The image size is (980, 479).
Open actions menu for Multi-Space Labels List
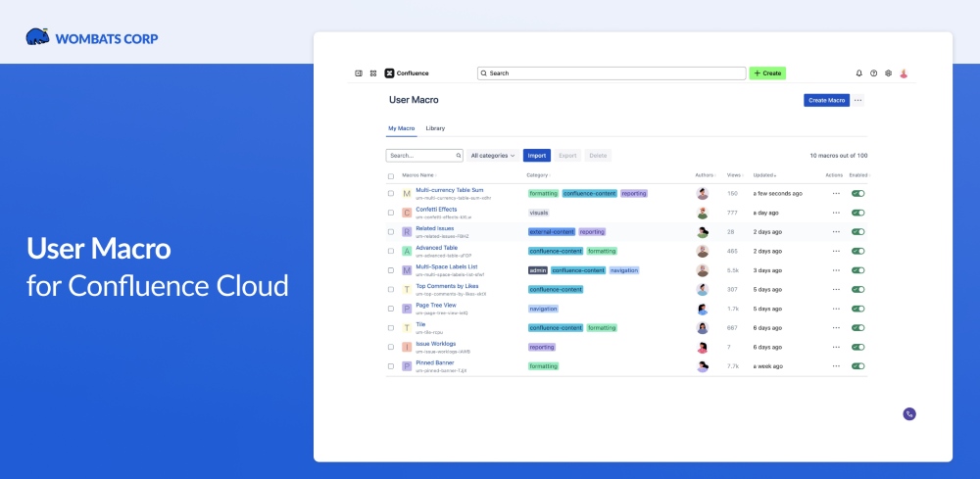point(836,270)
